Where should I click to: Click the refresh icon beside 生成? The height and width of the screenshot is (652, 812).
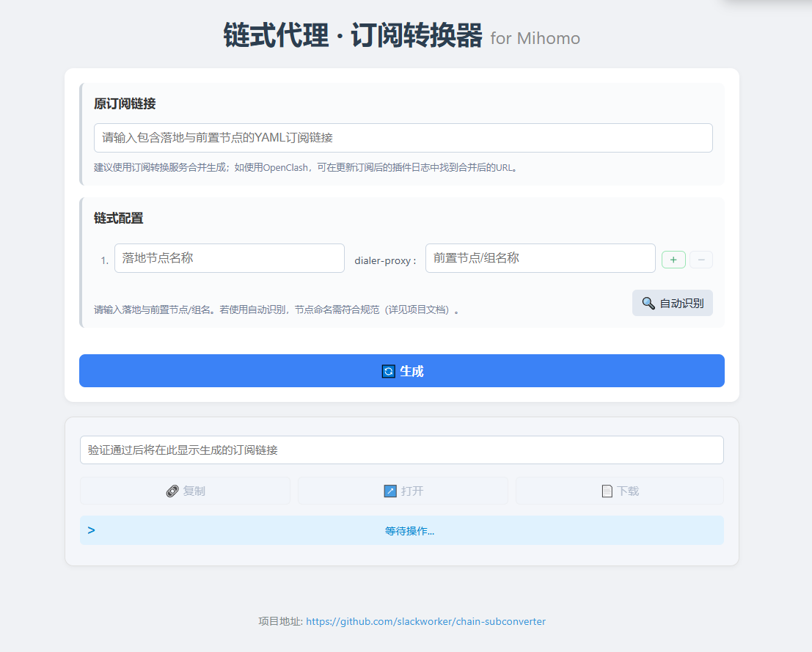coord(389,371)
